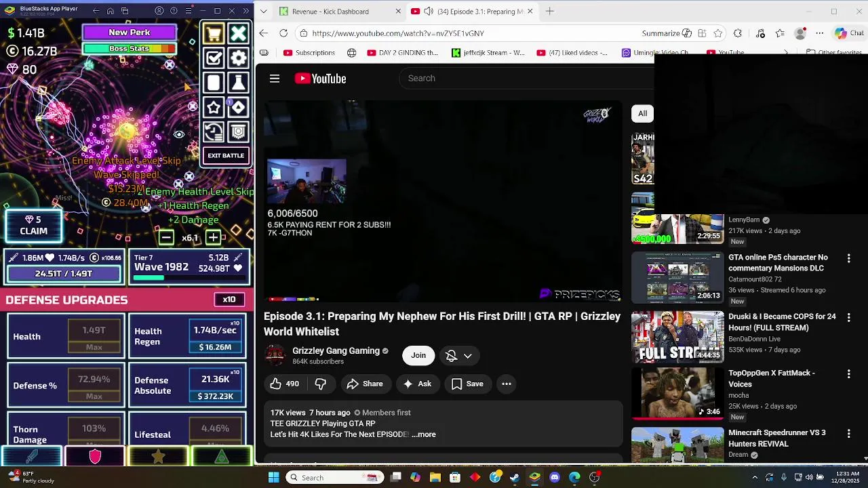The width and height of the screenshot is (868, 488).
Task: Open the browser tab list chevron
Action: [263, 11]
